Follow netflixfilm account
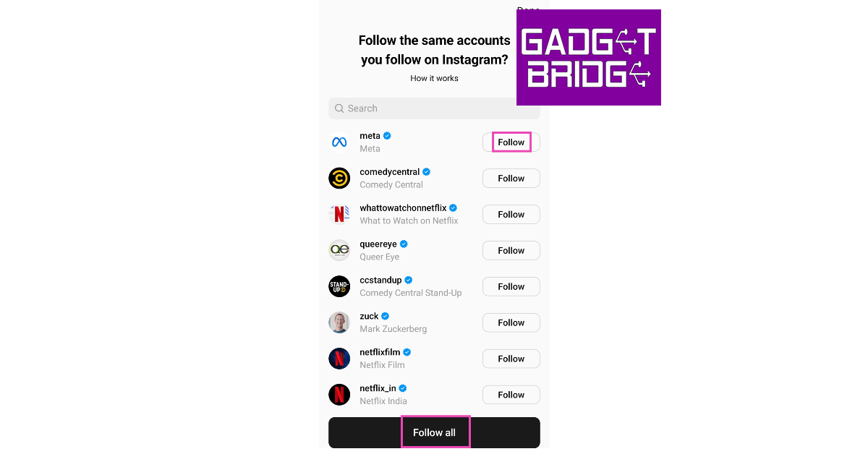Screen dimensions: 868x454 [x=511, y=359]
